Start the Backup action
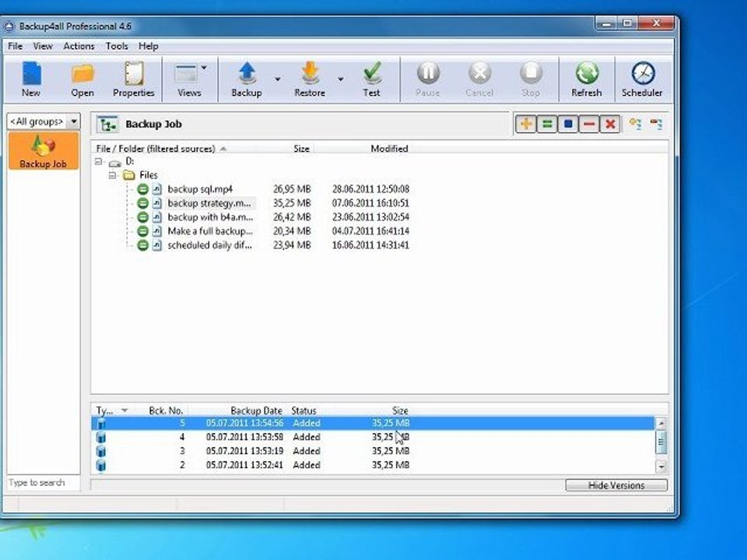This screenshot has height=560, width=747. coord(247,79)
